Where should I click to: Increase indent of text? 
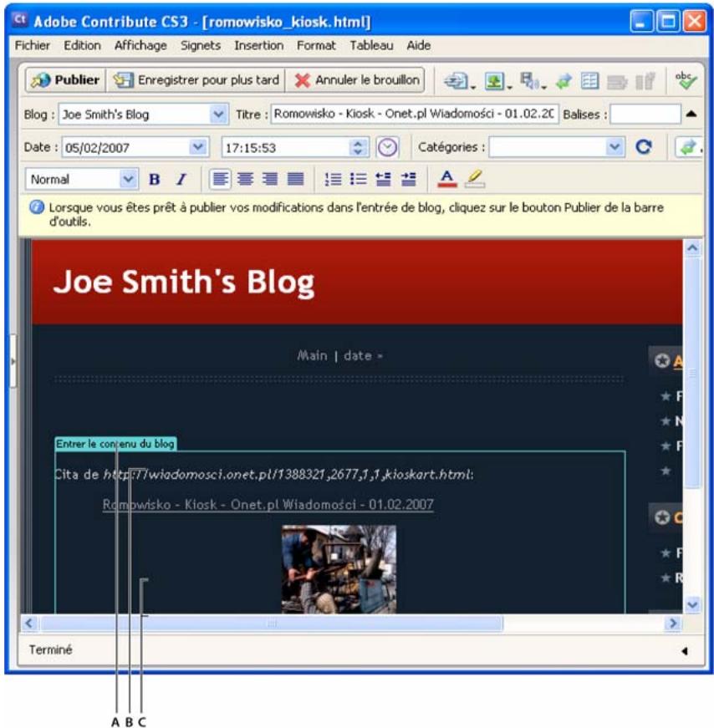tap(408, 179)
